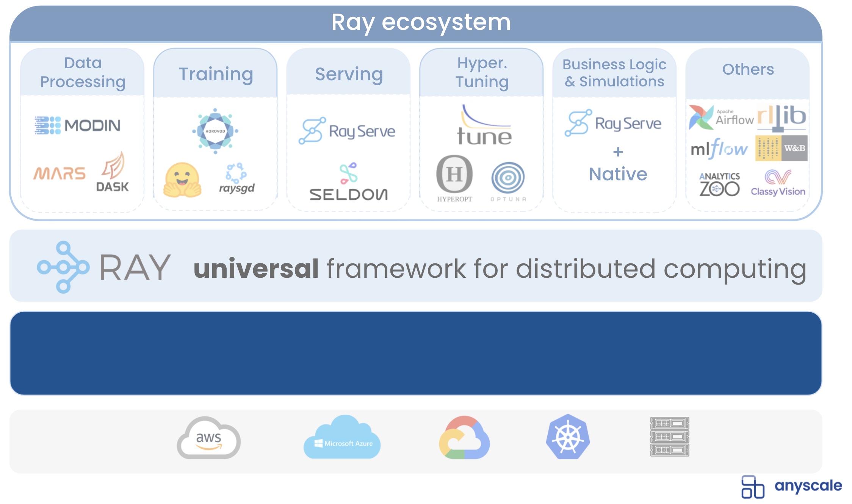The image size is (852, 504).
Task: Click the Kubernetes wheel logo
Action: point(568,437)
